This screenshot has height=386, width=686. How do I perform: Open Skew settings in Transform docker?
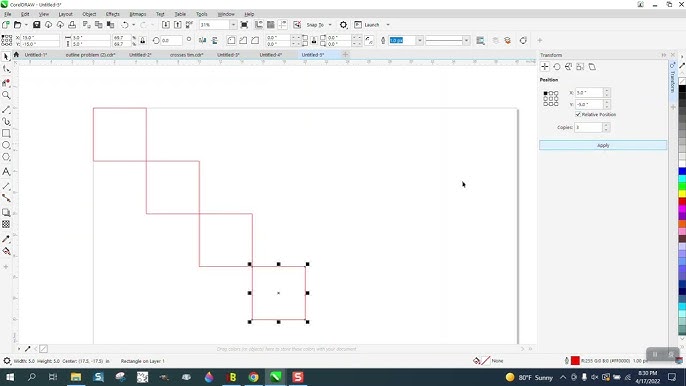(x=592, y=67)
